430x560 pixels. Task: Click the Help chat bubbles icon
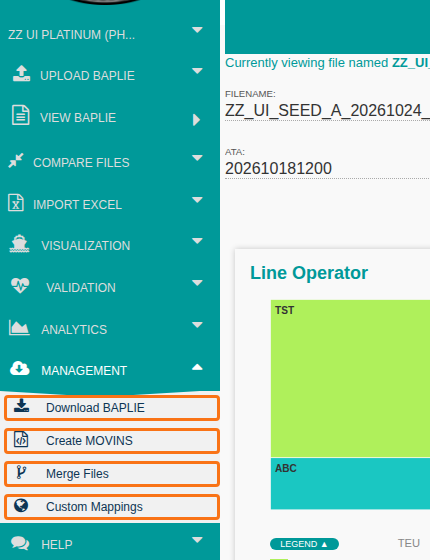click(20, 543)
